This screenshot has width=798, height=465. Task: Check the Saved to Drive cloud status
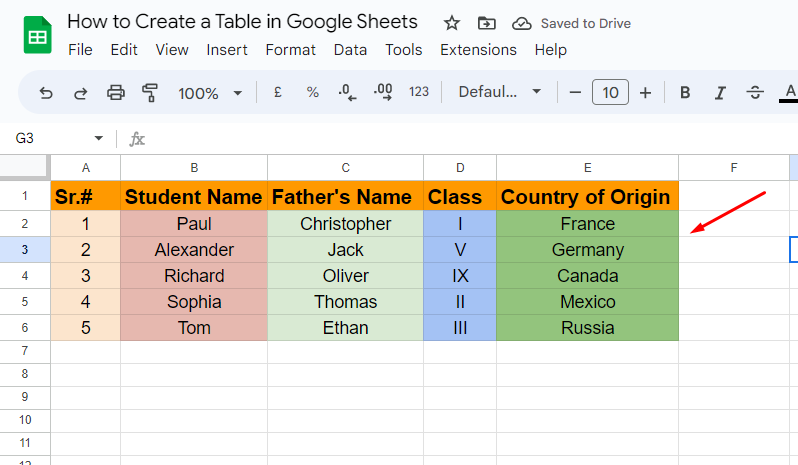522,23
